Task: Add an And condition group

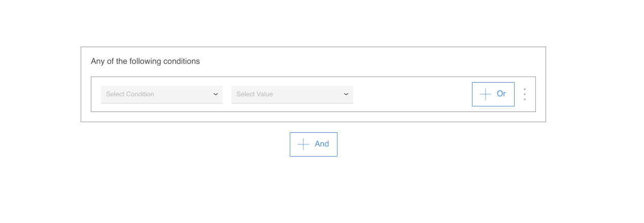Action: [314, 144]
